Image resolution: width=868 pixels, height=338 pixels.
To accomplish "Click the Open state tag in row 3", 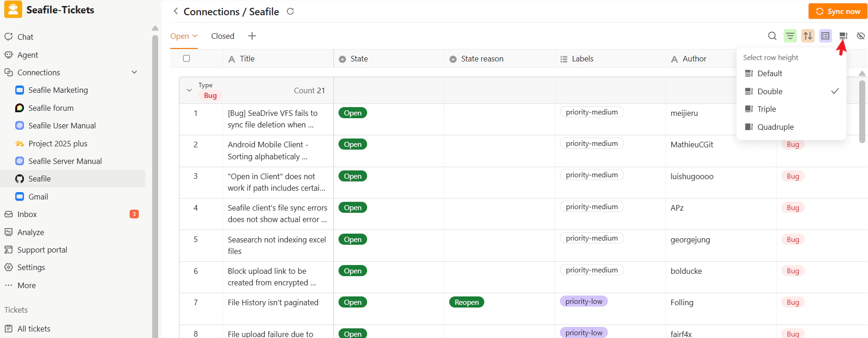I will point(352,176).
